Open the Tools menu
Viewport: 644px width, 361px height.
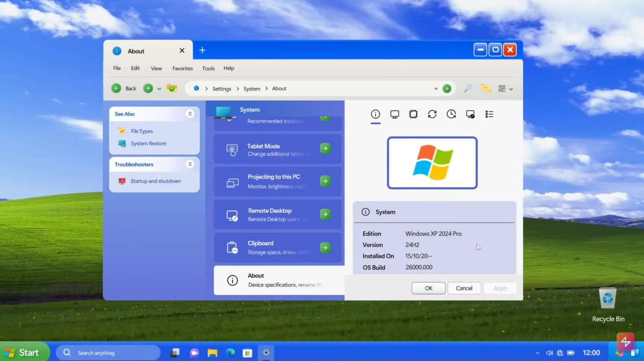tap(208, 68)
